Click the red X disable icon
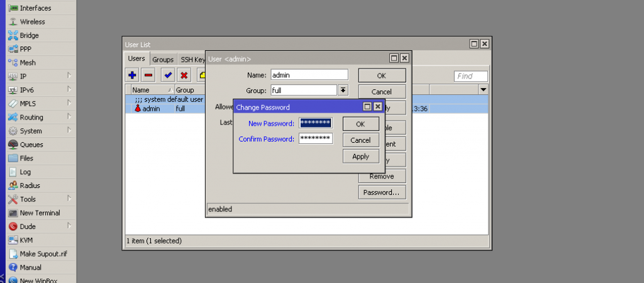The image size is (644, 283). (184, 75)
